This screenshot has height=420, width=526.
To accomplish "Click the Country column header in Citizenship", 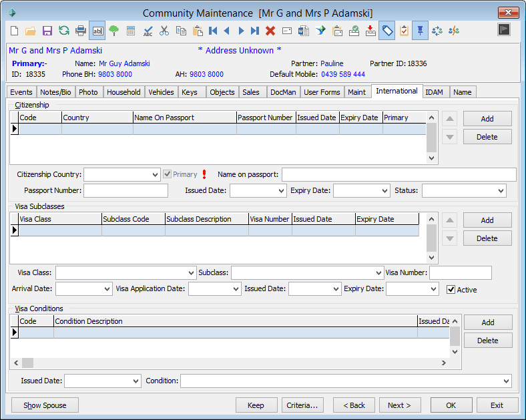I will [x=97, y=118].
